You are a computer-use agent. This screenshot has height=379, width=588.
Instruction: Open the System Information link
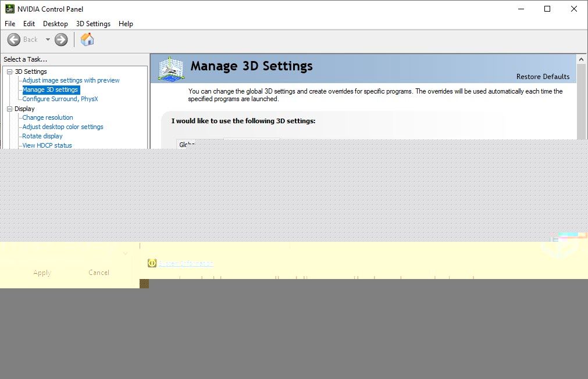(x=186, y=263)
